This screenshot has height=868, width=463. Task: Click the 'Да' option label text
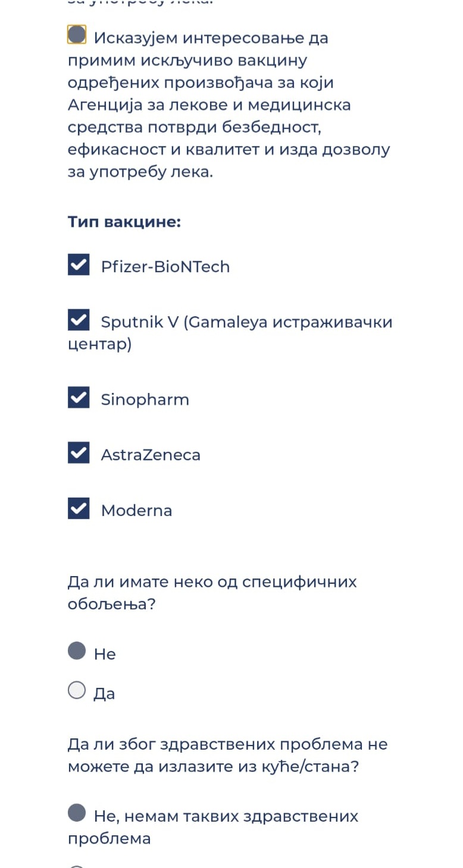click(104, 694)
